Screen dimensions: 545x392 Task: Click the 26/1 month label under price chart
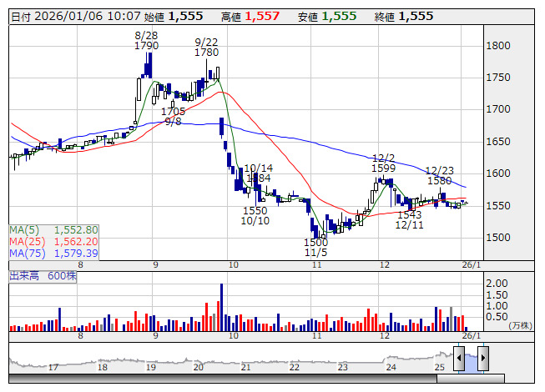472,265
